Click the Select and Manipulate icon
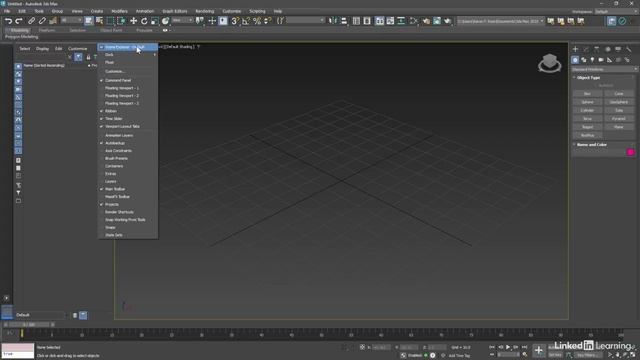The width and height of the screenshot is (640, 360). point(212,21)
